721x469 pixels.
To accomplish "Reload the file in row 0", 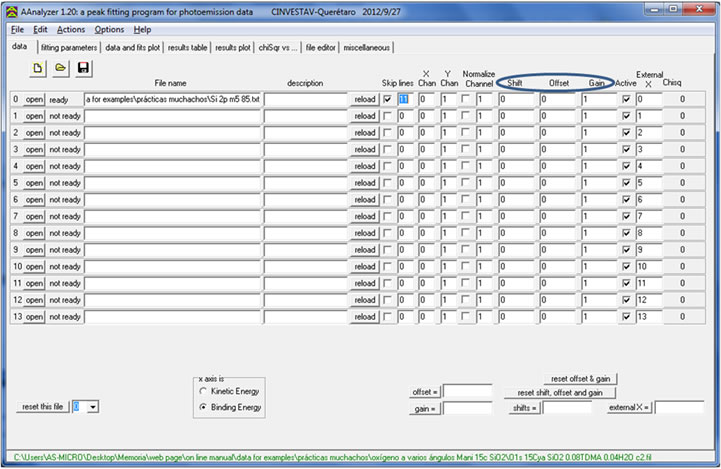I will (x=365, y=100).
